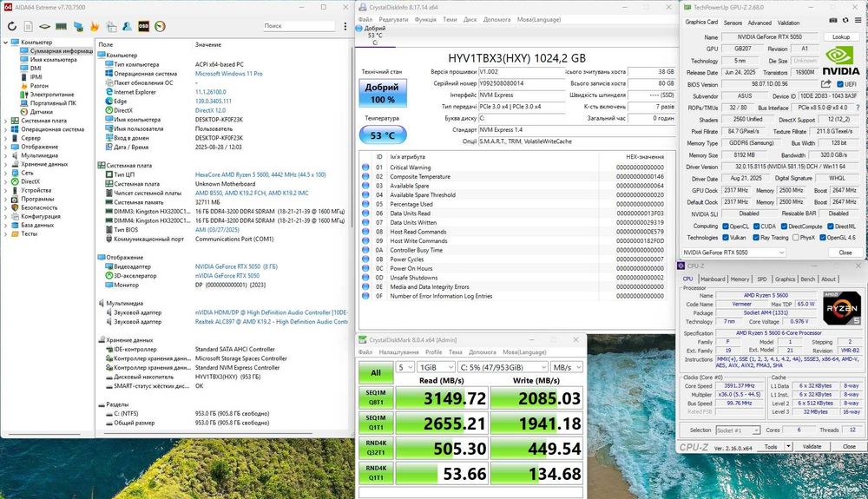Click the Power On Hours status circle
868x499 pixels.
pos(365,268)
